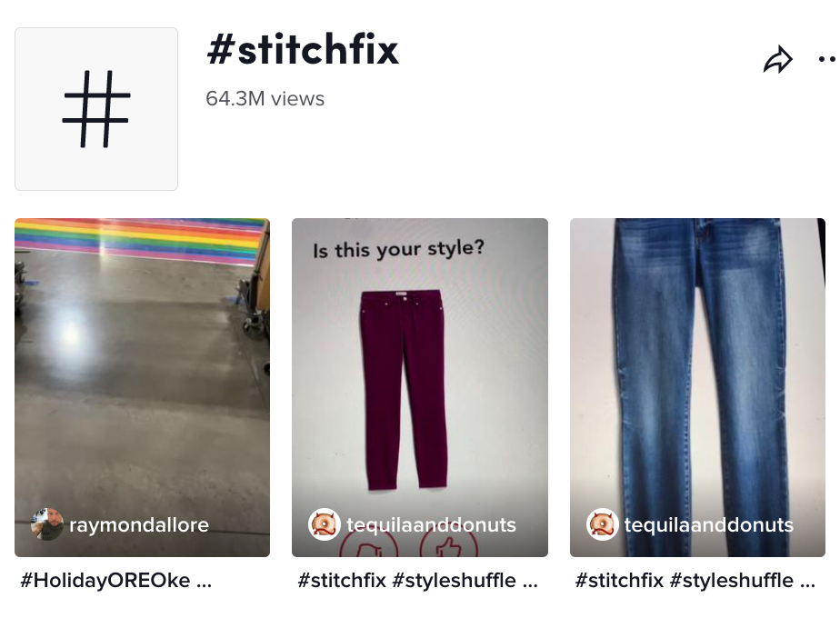Open the #HolidayOREOke caption link
Viewport: 840px width, 618px height.
click(x=105, y=581)
